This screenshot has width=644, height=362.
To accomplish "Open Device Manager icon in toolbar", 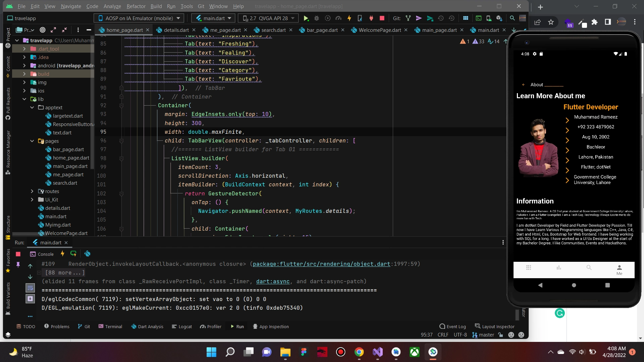I will point(489,18).
